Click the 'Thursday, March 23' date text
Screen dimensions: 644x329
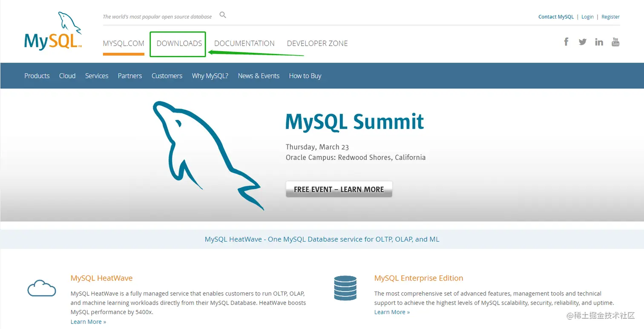(317, 147)
